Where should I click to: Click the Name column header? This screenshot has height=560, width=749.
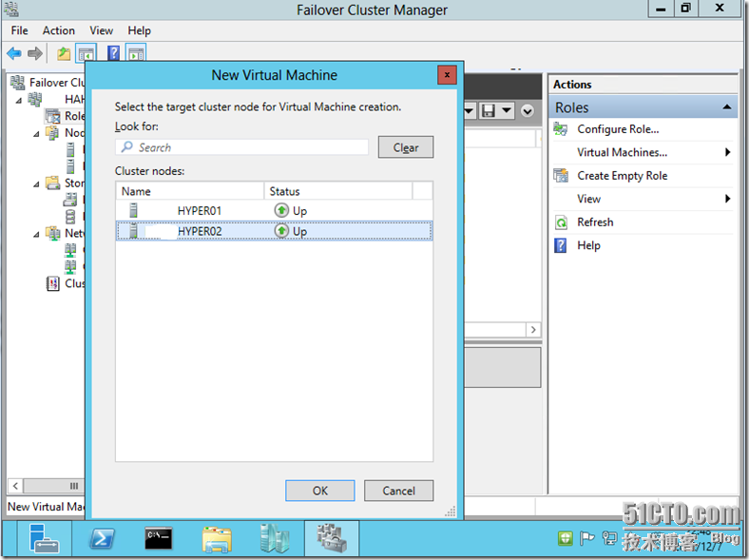click(x=190, y=191)
